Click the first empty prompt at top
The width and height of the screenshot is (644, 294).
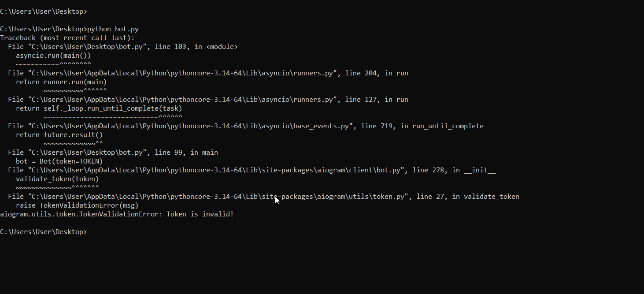click(x=44, y=11)
